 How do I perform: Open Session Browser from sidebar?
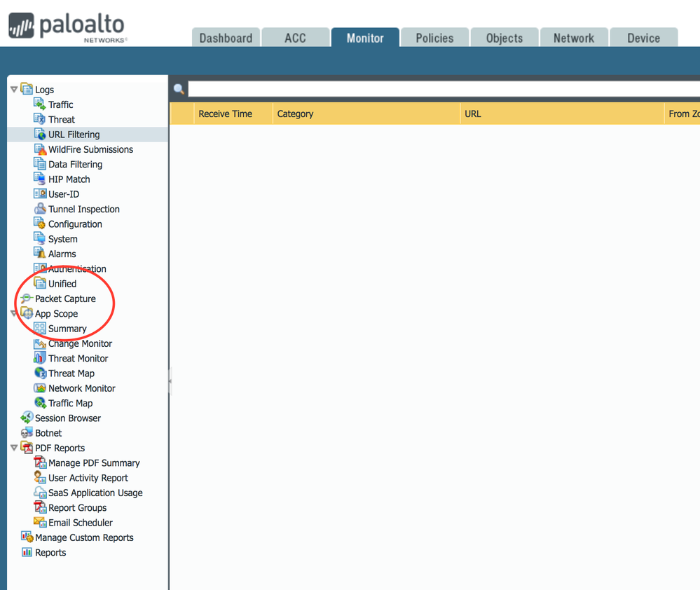coord(68,418)
